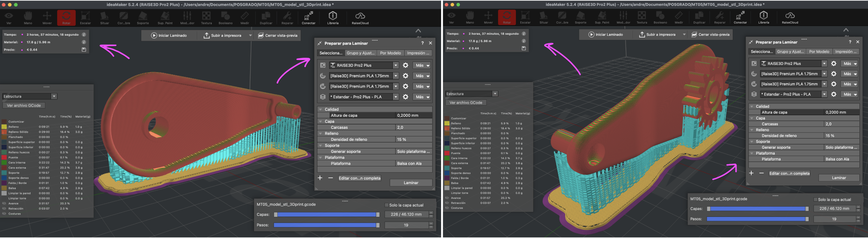Collapse the Calidad section in left Preparar panel
Image resolution: width=868 pixels, height=238 pixels.
[x=320, y=109]
